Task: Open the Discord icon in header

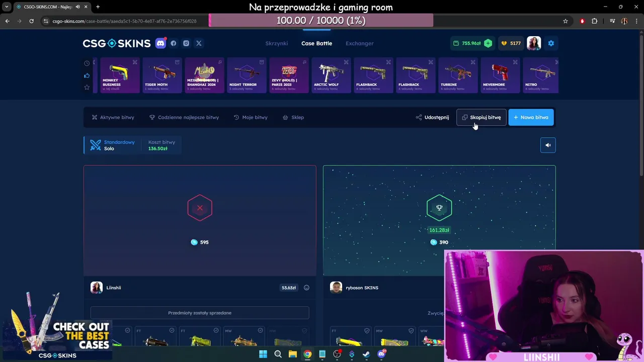Action: [x=160, y=43]
